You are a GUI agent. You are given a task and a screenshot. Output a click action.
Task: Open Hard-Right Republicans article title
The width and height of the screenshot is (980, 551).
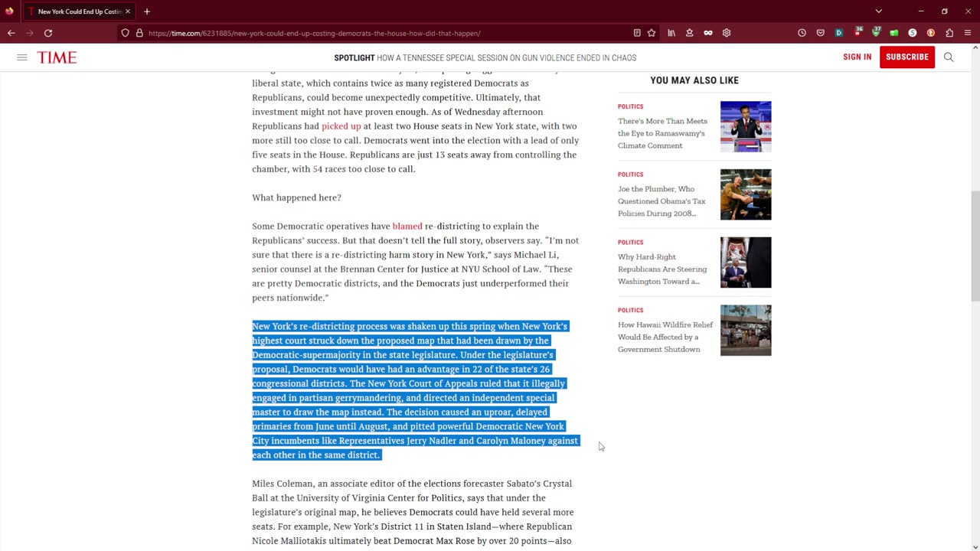662,269
